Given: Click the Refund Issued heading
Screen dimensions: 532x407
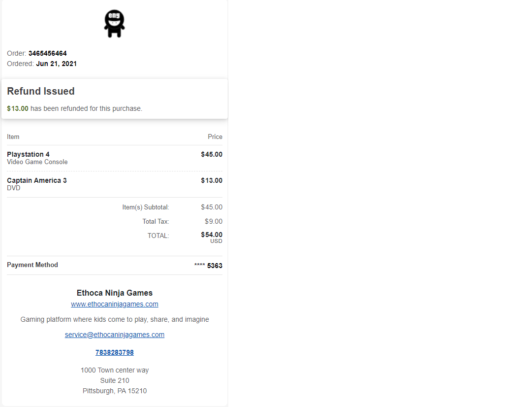Looking at the screenshot, I should pyautogui.click(x=41, y=91).
